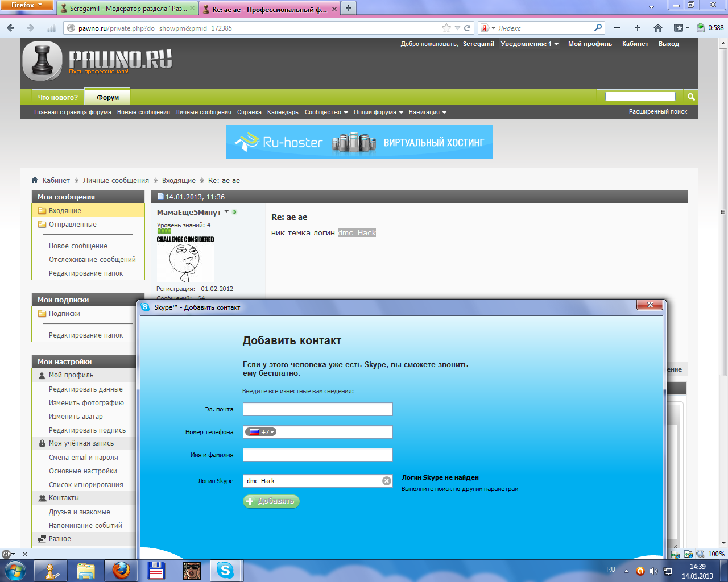Viewport: 728px width, 582px height.
Task: Click the Firefox forward arrow
Action: [x=31, y=28]
